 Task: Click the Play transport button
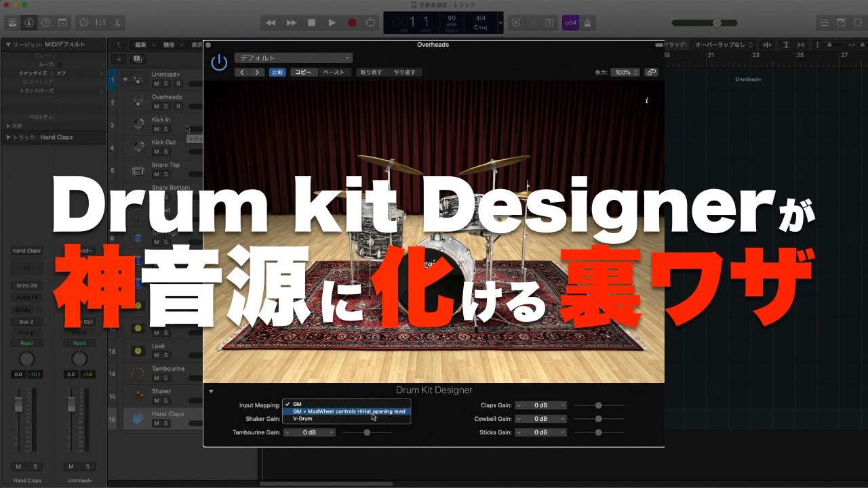[x=332, y=22]
